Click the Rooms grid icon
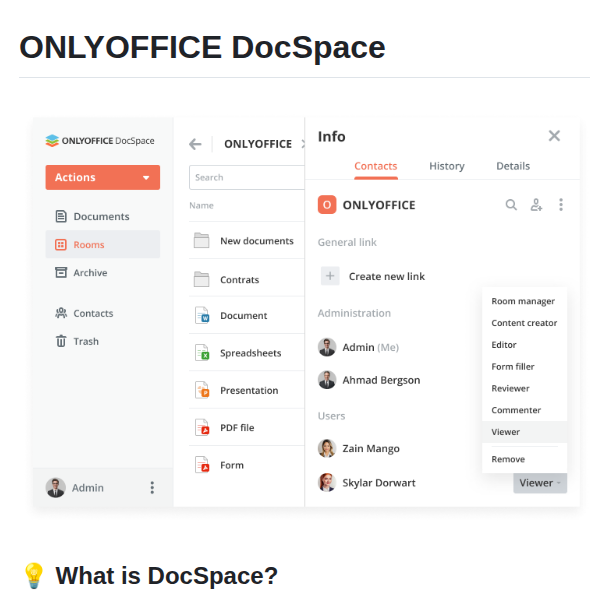The image size is (590, 591). click(61, 245)
